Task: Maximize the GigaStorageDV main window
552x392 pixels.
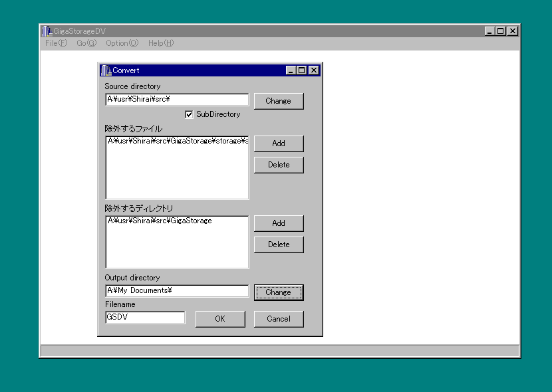Action: click(501, 31)
